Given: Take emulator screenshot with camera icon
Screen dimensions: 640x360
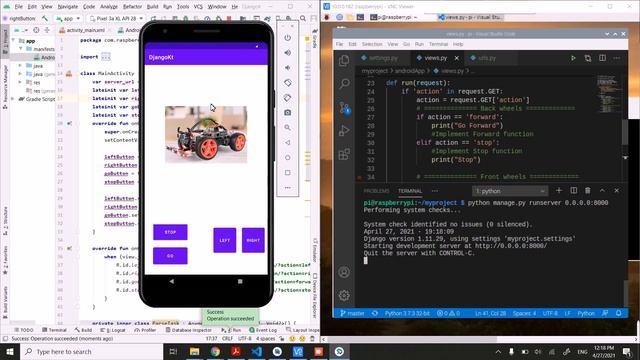Looking at the screenshot, I should click(x=288, y=112).
